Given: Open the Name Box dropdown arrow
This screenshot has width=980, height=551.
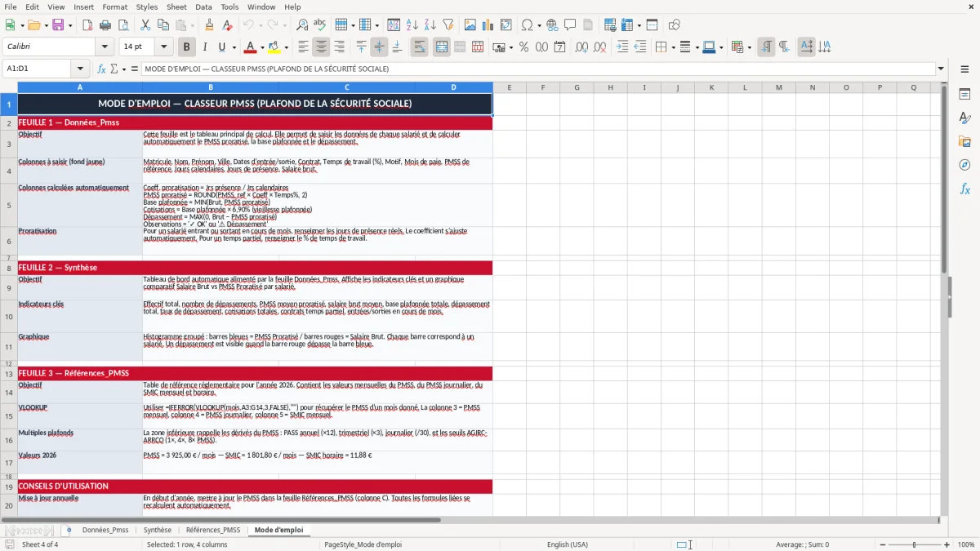Looking at the screenshot, I should [x=80, y=69].
